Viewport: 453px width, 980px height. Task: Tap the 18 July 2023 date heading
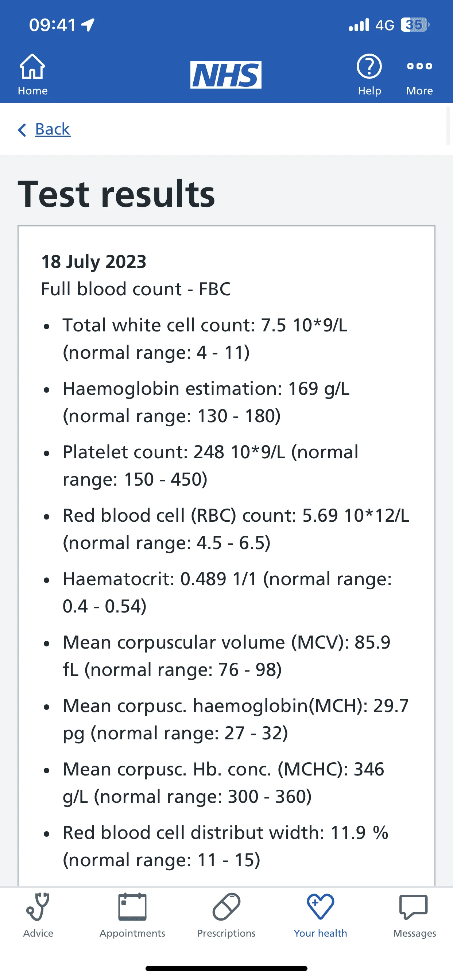click(94, 262)
